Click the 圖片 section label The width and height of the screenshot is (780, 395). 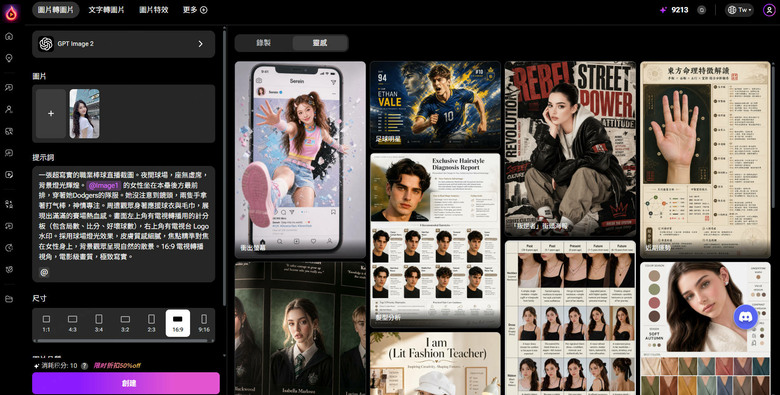40,76
